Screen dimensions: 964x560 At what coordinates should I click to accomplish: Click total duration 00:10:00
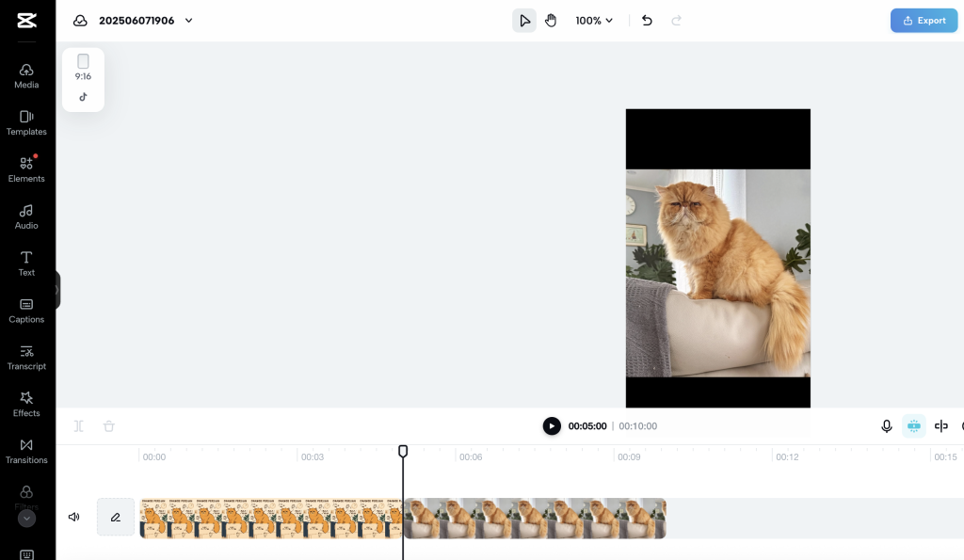(637, 426)
